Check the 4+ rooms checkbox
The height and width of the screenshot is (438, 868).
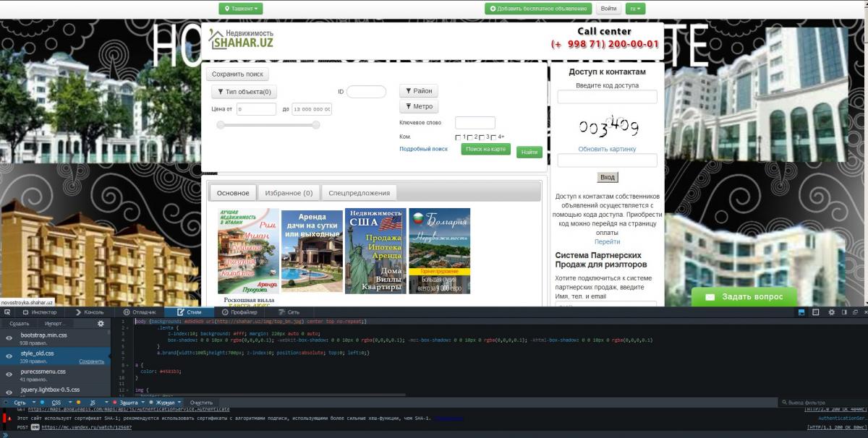(493, 137)
